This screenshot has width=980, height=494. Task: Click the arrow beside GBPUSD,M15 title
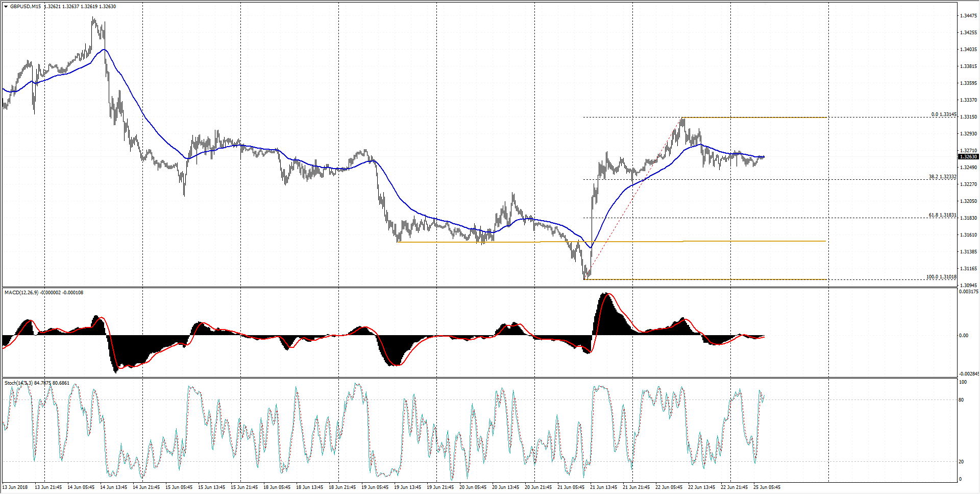click(6, 7)
